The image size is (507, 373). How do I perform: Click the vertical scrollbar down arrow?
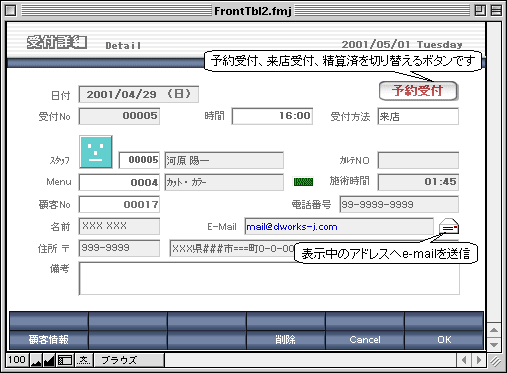(494, 345)
